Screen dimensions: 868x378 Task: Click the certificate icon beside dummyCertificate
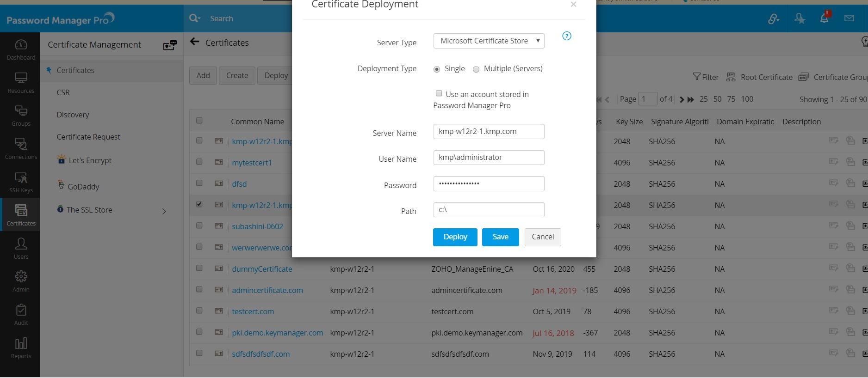pos(219,268)
